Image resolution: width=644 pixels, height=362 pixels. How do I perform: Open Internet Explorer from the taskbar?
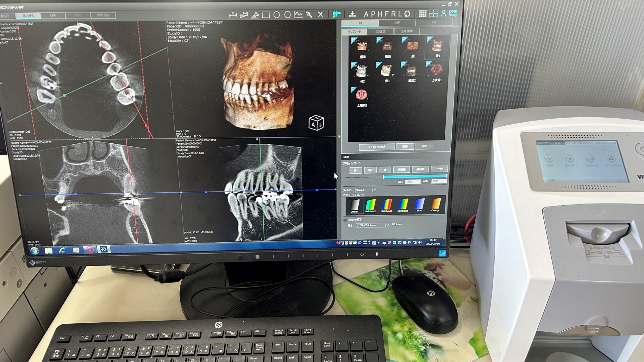[x=62, y=250]
